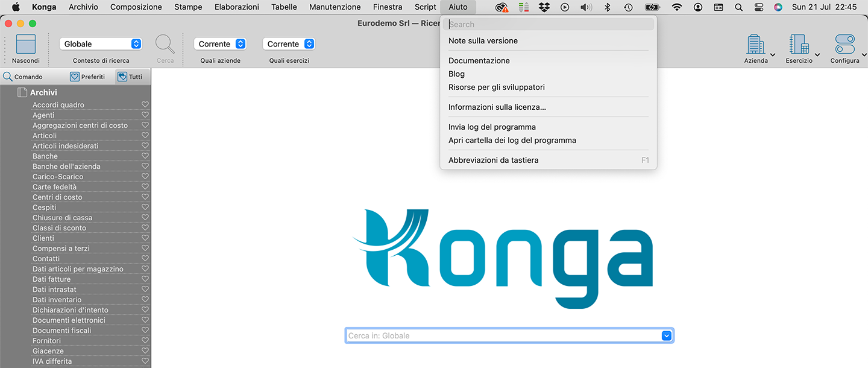The width and height of the screenshot is (868, 368).
Task: Open the Control Center icon
Action: coord(758,7)
